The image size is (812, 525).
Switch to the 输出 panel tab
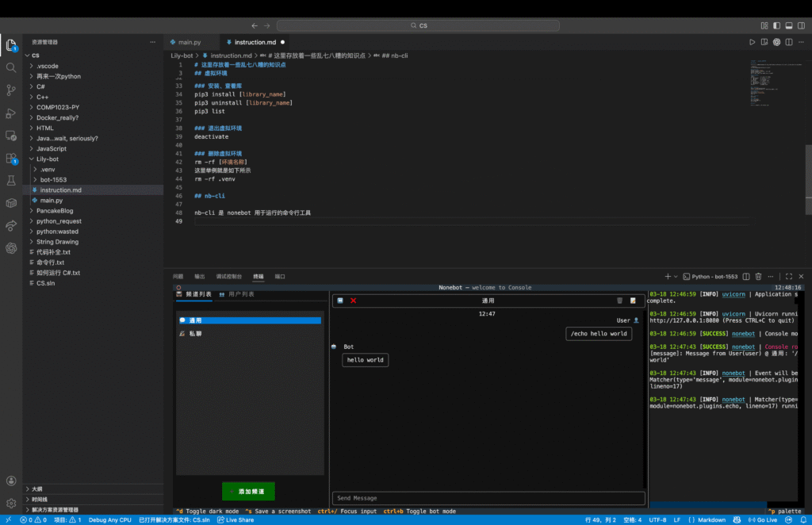(x=199, y=277)
